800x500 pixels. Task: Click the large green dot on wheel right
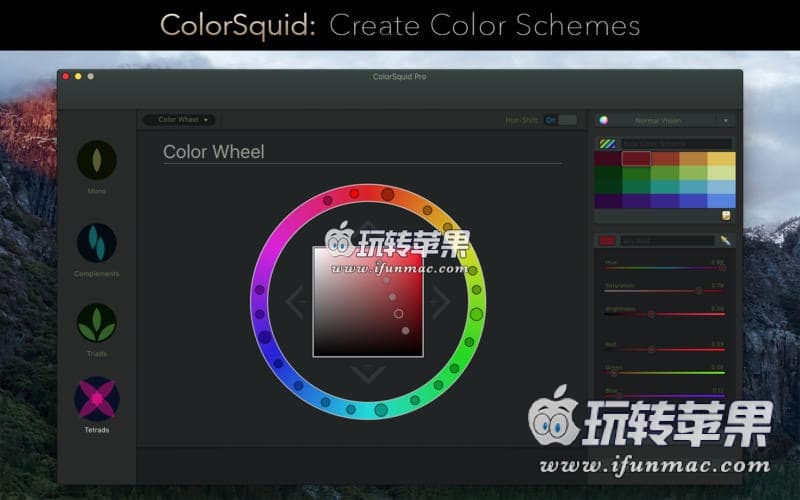476,314
